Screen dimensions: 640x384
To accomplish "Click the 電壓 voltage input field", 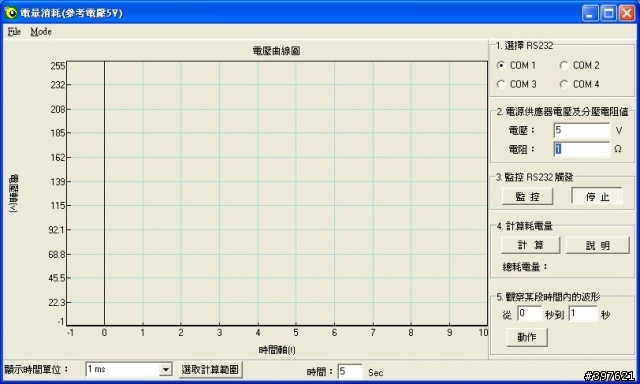I will click(582, 130).
